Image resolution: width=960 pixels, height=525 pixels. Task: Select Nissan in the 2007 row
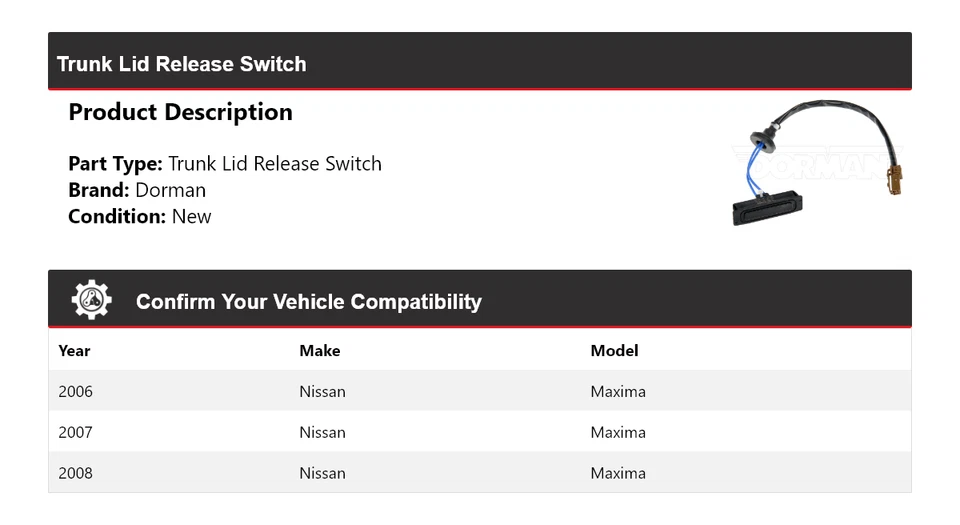click(322, 433)
